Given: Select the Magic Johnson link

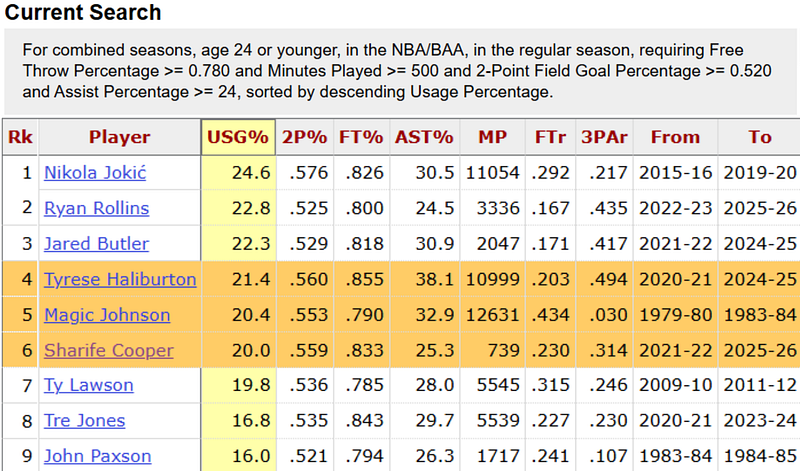Looking at the screenshot, I should coord(107,315).
